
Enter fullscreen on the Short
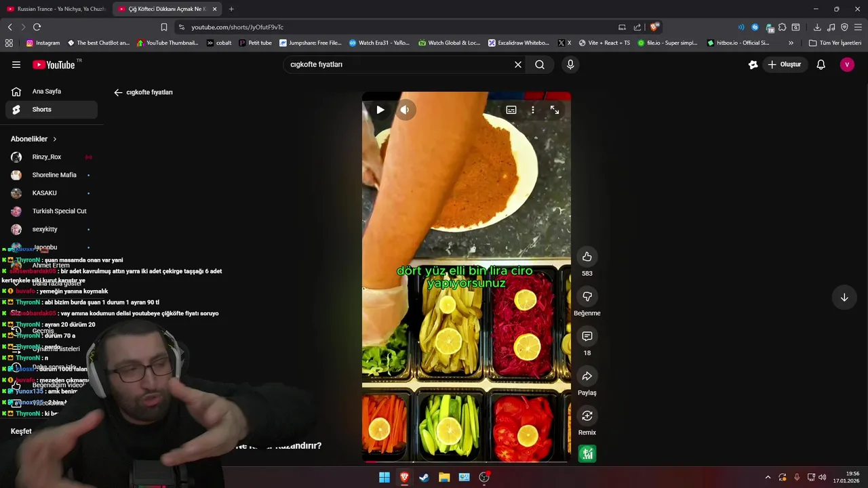pyautogui.click(x=555, y=110)
